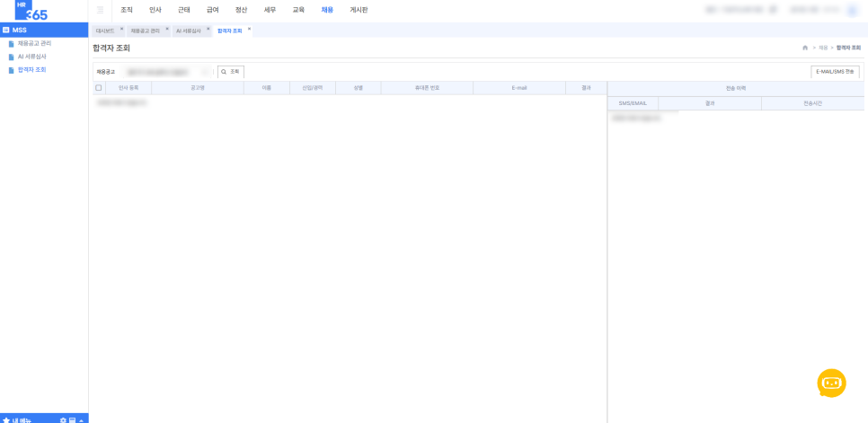The width and height of the screenshot is (868, 423).
Task: Check the select-all checkbox in table header
Action: coord(99,88)
